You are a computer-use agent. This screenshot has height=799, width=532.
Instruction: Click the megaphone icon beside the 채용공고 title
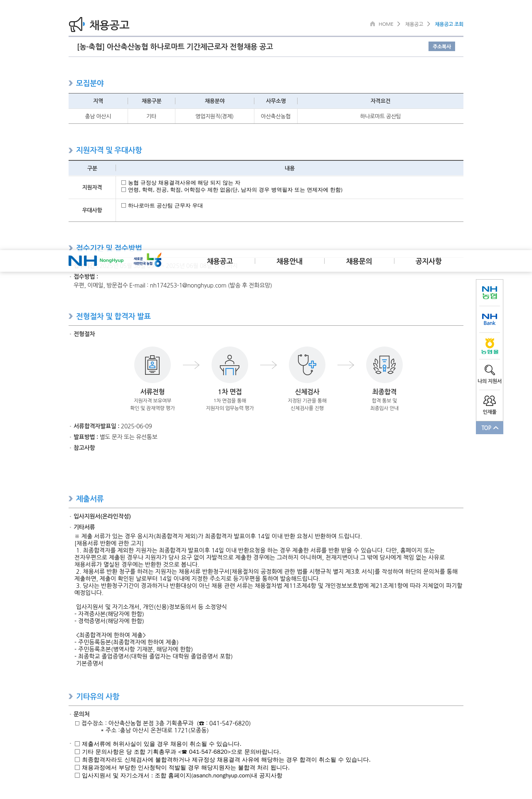point(77,25)
